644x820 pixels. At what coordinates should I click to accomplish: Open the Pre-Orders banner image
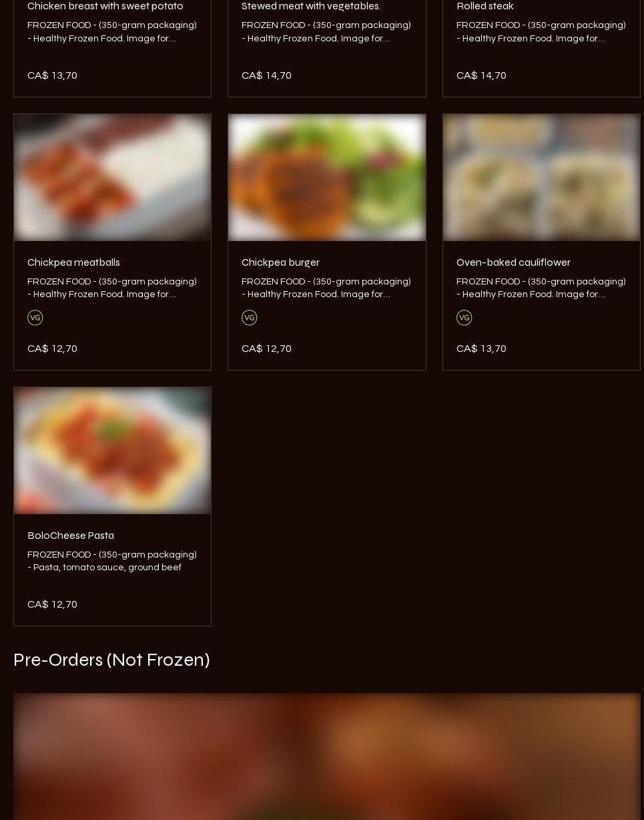[327, 757]
